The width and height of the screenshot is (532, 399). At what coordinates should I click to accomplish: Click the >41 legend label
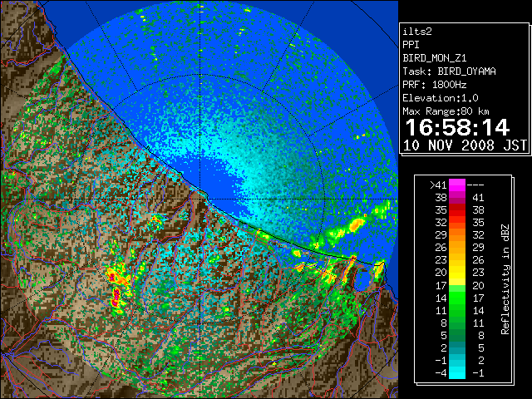438,185
